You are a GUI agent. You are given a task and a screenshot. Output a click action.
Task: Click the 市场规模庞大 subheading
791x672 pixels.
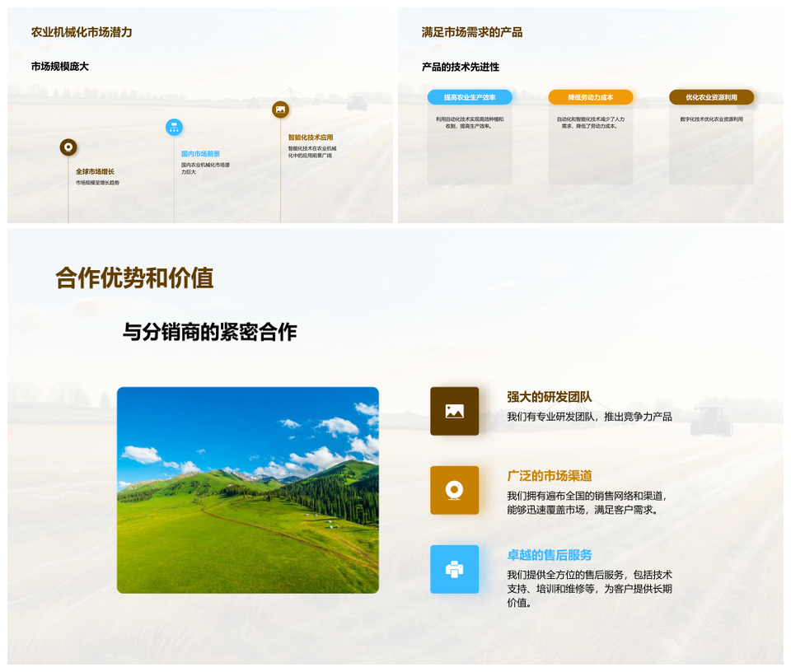pos(60,67)
